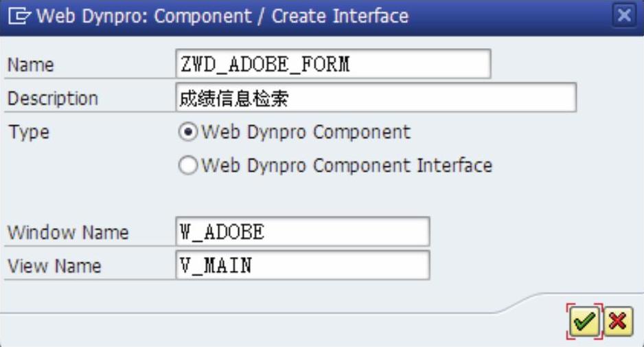This screenshot has height=347, width=644.
Task: Click the dialog icon in title bar
Action: 19,16
